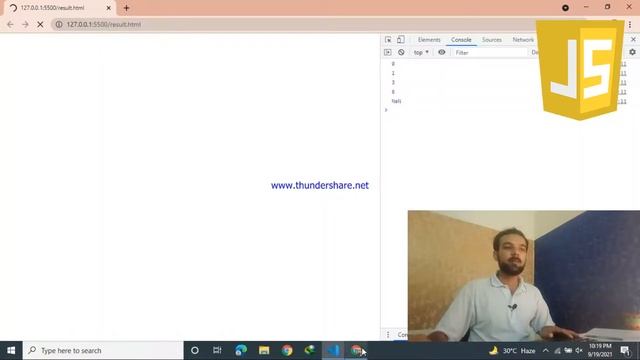
Task: Click the recording indicator icon in title bar
Action: click(565, 8)
